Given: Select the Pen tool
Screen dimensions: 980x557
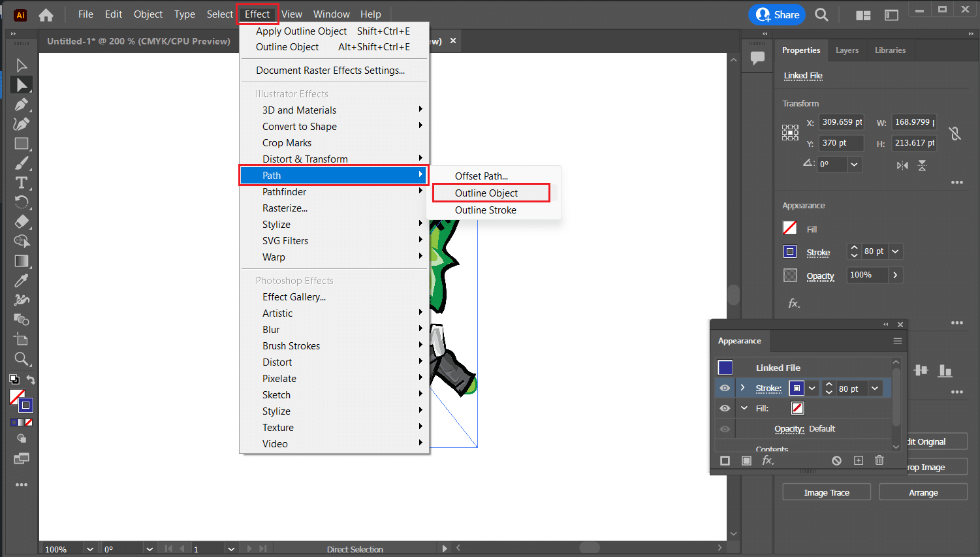Looking at the screenshot, I should pos(22,104).
